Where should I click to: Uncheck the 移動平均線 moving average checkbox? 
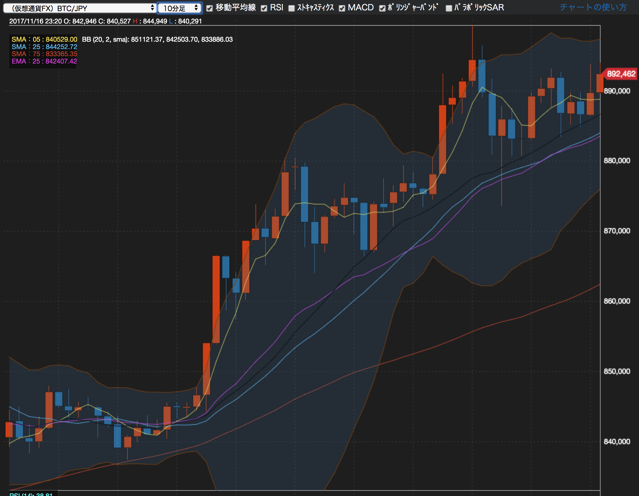(x=209, y=8)
